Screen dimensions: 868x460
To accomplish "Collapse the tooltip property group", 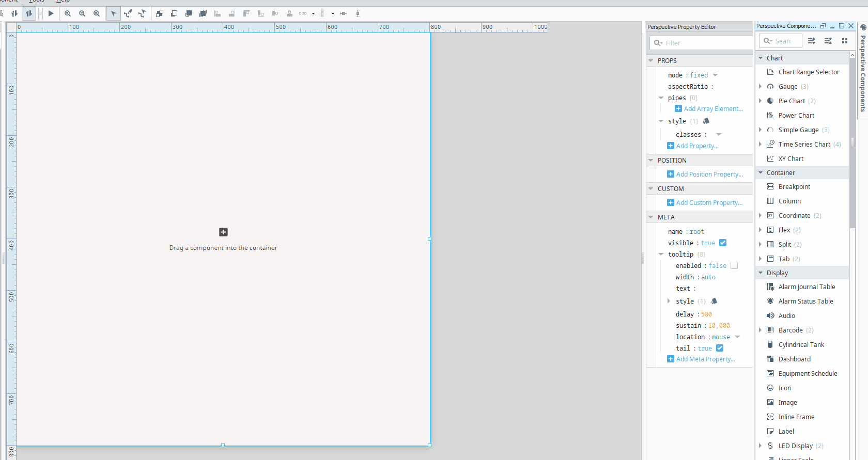I will tap(661, 255).
